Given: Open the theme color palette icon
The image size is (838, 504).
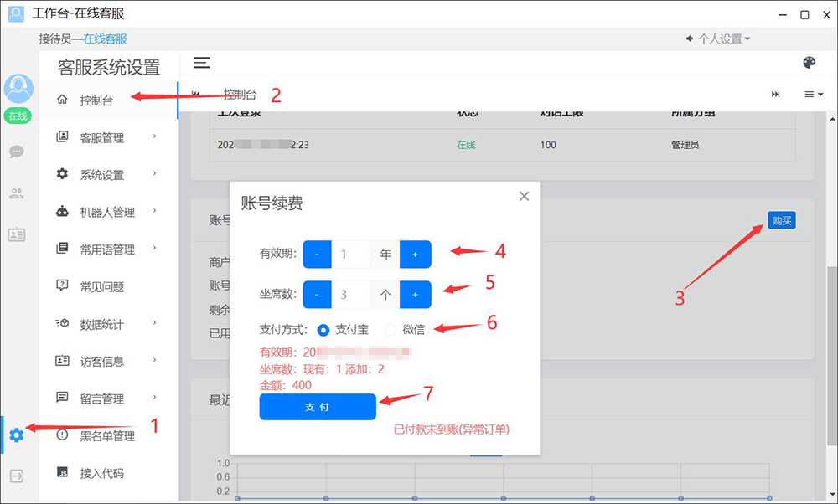Looking at the screenshot, I should coord(809,63).
